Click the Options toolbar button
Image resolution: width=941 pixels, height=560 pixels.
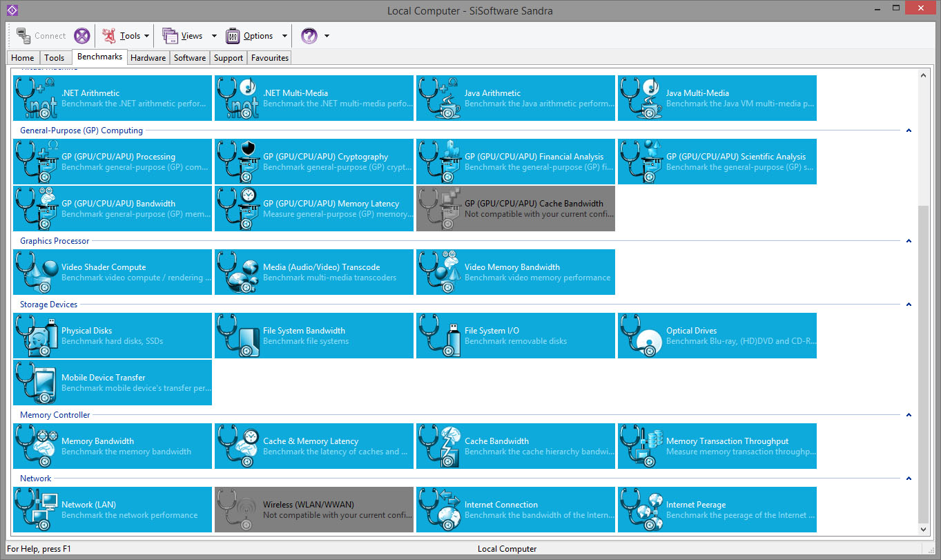pos(249,36)
